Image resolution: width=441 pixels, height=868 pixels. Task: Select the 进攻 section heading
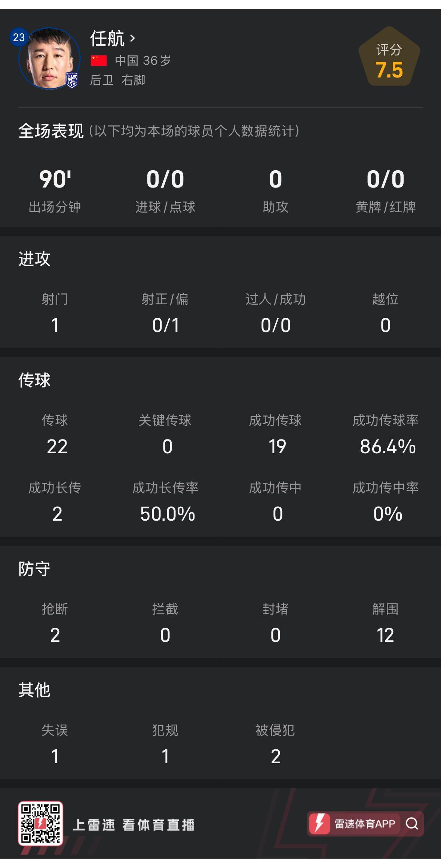pos(34,259)
